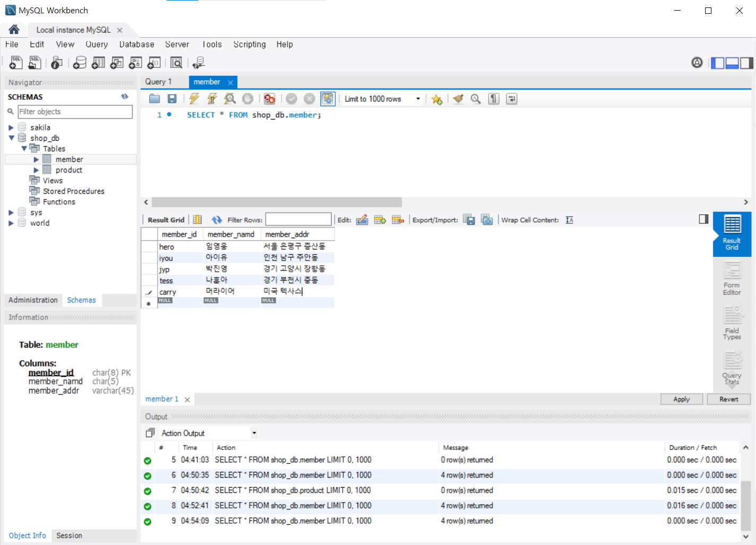Save snippet star icon

click(437, 99)
